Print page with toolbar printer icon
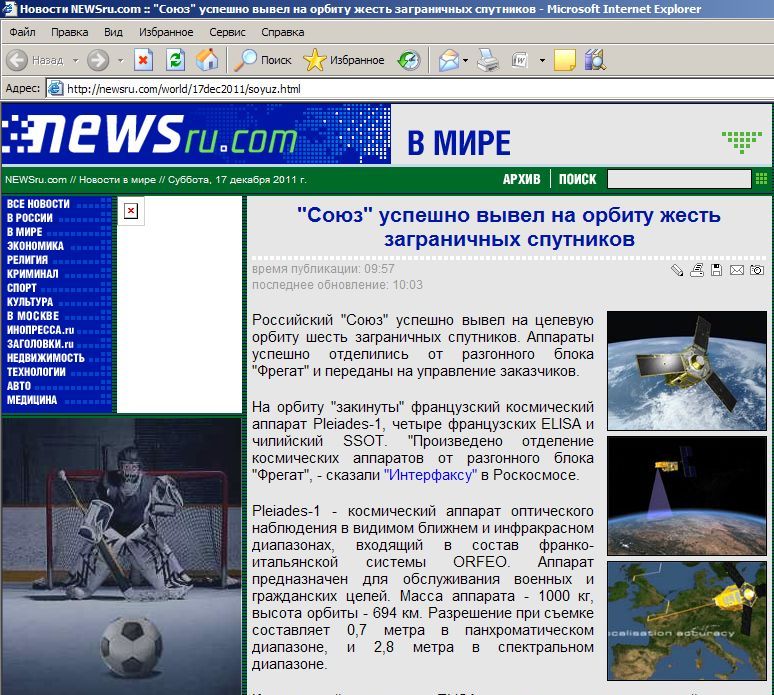This screenshot has width=774, height=695. (x=488, y=60)
